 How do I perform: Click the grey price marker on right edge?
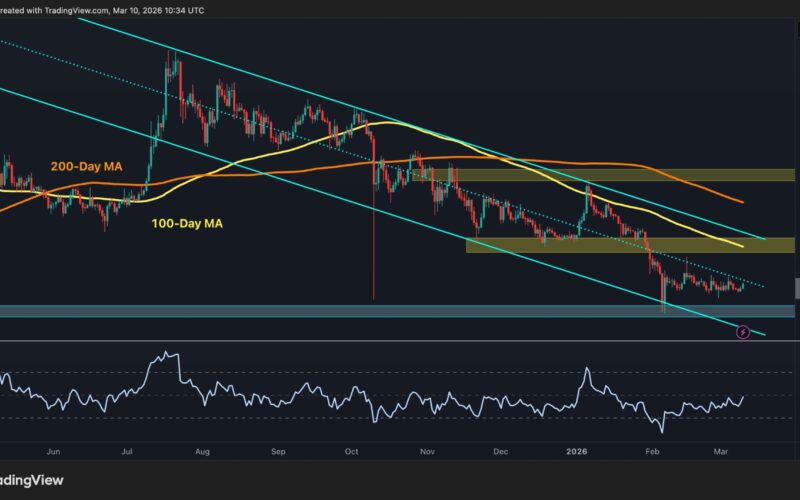coord(796,288)
